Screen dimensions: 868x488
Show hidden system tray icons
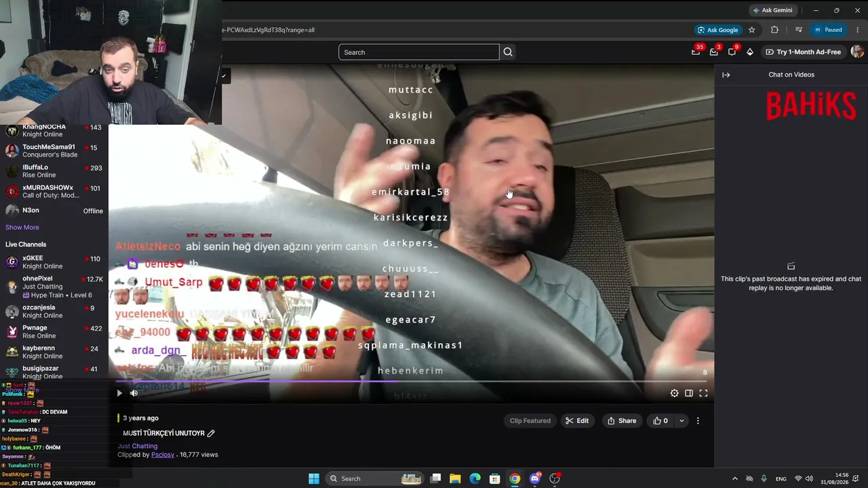pyautogui.click(x=734, y=479)
